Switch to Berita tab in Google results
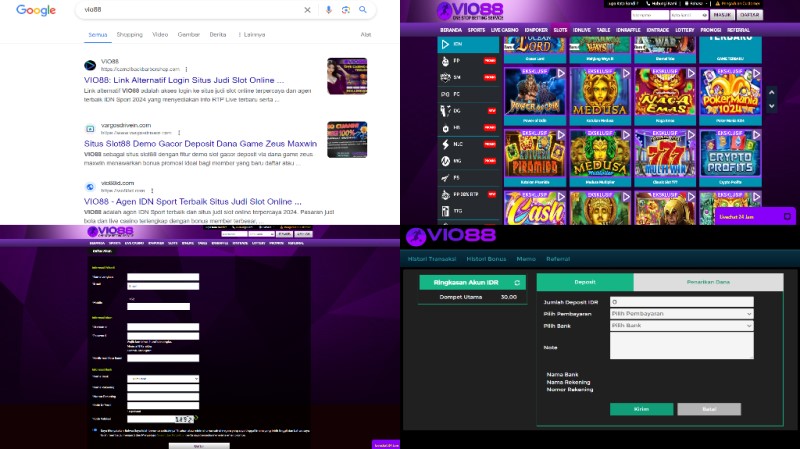Viewport: 800px width, 449px height. [x=218, y=35]
